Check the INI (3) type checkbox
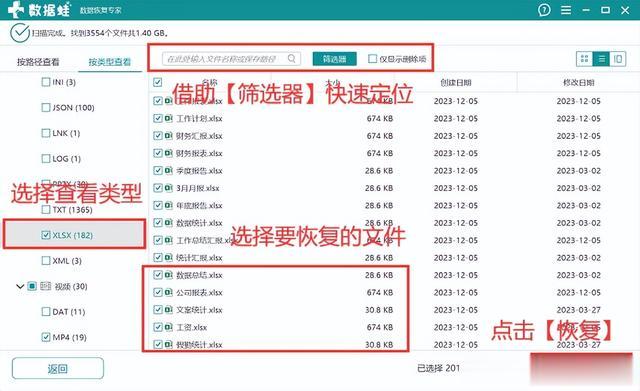 pos(46,82)
